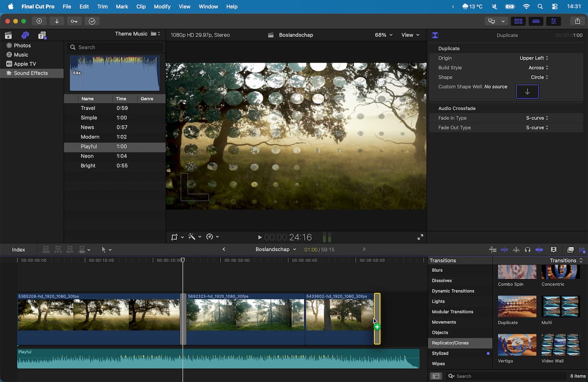
Task: Show the Photos and Audio sidebar icon
Action: pyautogui.click(x=25, y=35)
